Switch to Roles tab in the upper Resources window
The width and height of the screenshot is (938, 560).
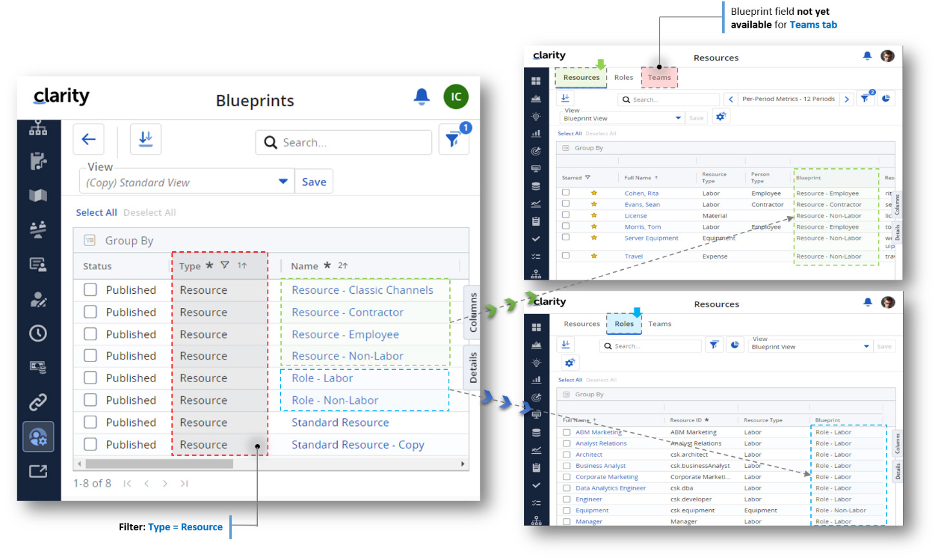(623, 77)
